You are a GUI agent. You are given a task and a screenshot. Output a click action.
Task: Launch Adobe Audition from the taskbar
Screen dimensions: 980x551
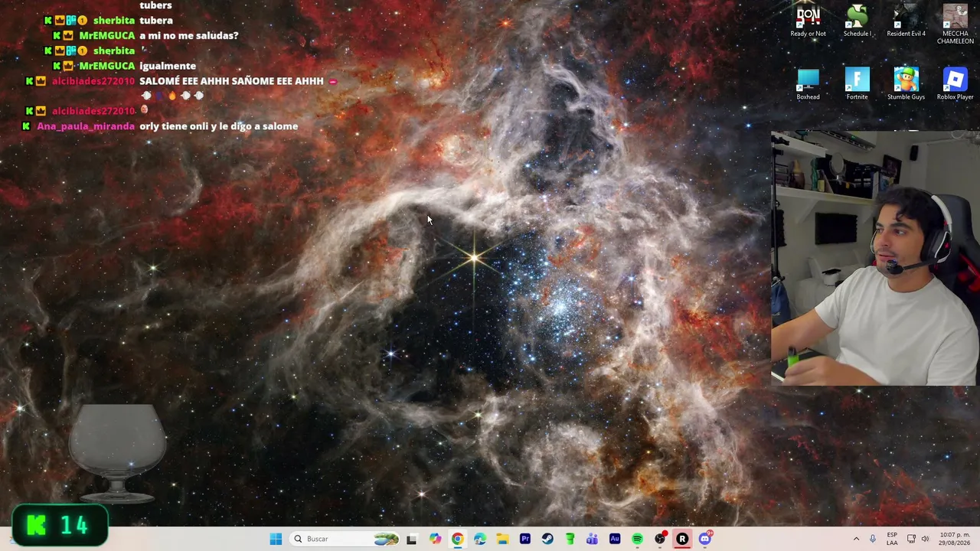pos(615,539)
